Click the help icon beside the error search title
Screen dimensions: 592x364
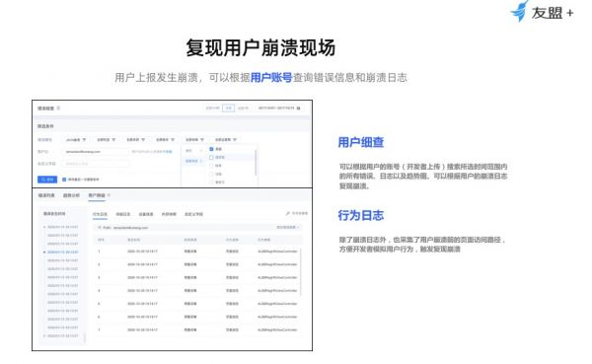[x=58, y=109]
